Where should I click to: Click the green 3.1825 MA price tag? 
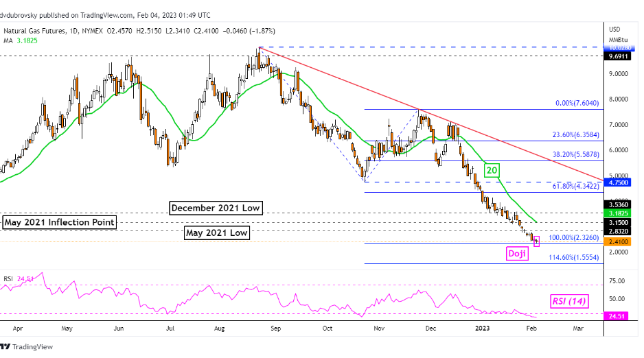(617, 213)
